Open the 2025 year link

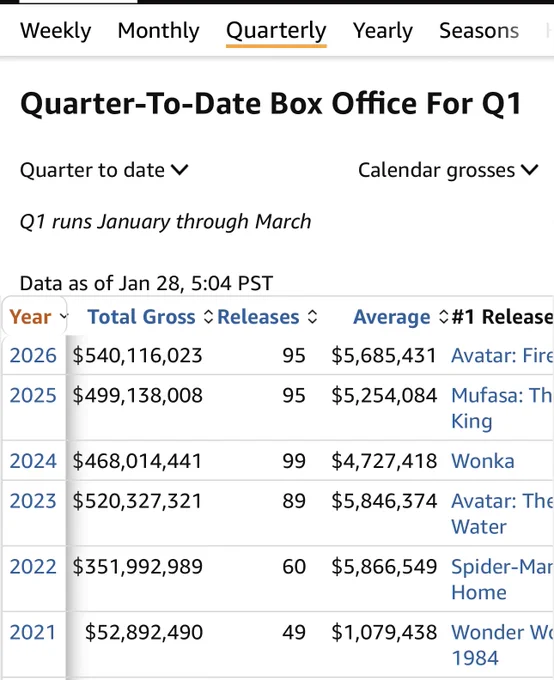(33, 396)
